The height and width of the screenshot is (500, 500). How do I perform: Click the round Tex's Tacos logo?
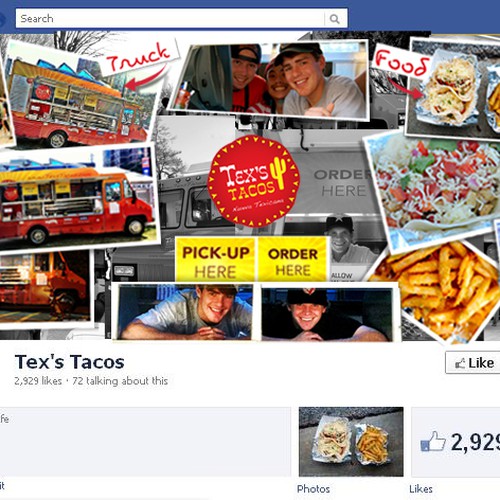[x=254, y=181]
